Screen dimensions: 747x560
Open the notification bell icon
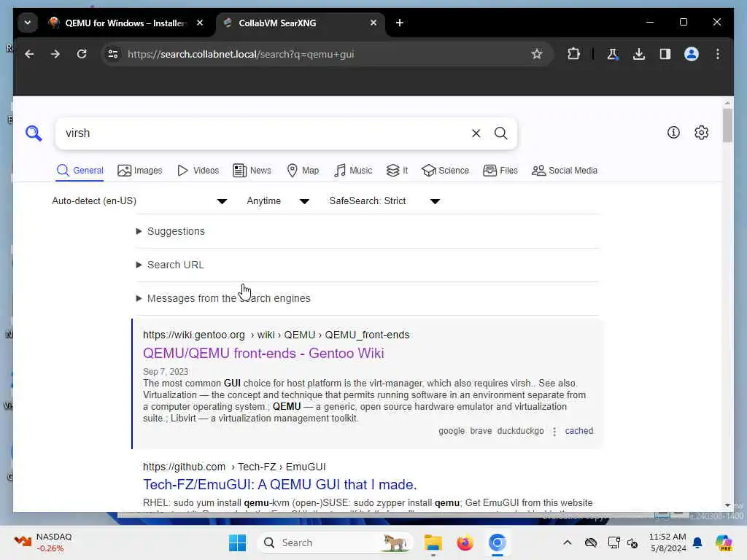coord(697,542)
